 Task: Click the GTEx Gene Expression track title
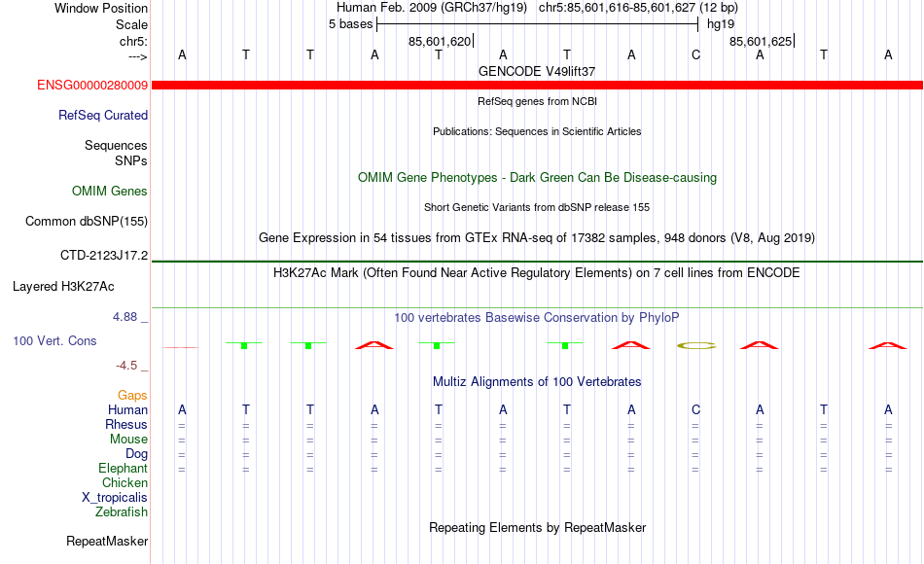(x=537, y=237)
